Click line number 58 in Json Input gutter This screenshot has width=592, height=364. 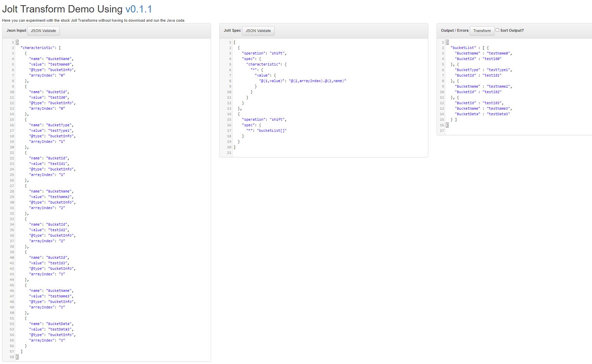12,357
